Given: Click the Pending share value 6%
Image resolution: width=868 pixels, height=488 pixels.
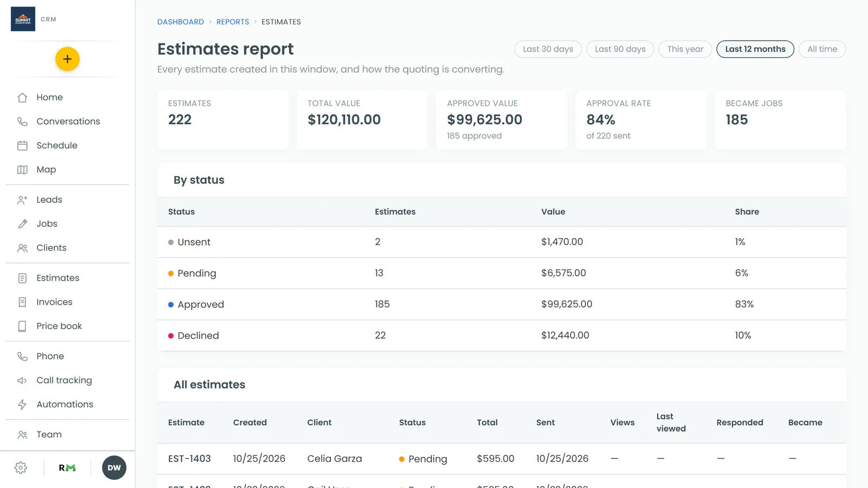Looking at the screenshot, I should tap(742, 273).
